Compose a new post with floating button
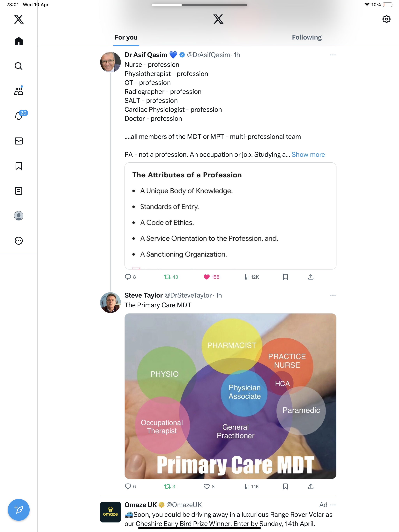Screen dimensions: 399x532 [19, 510]
